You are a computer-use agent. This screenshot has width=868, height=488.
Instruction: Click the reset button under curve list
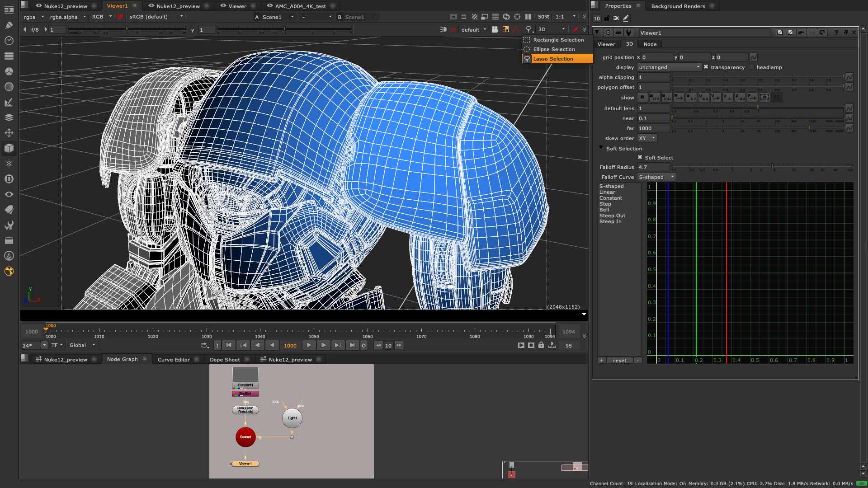point(619,361)
